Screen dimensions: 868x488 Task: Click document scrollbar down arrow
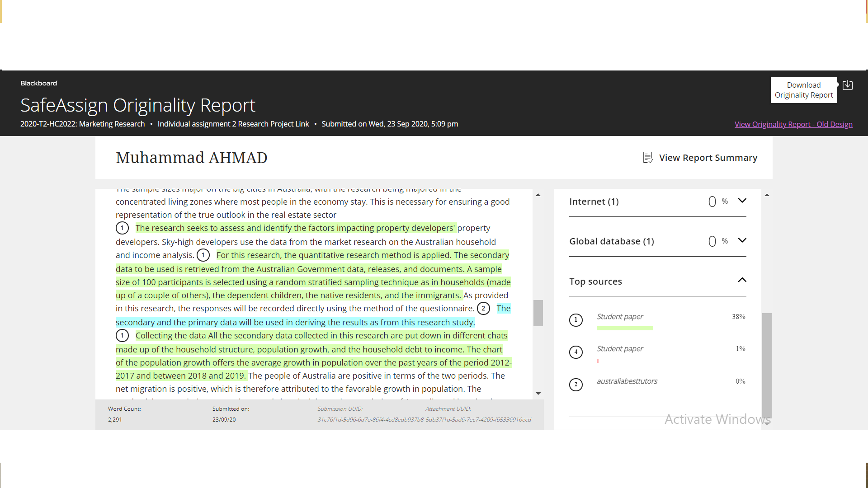(538, 394)
